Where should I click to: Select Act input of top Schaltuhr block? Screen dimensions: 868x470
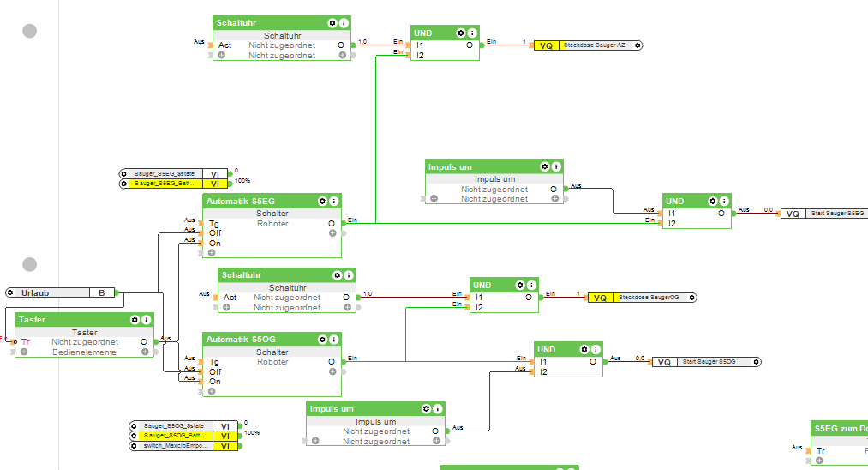coord(224,45)
